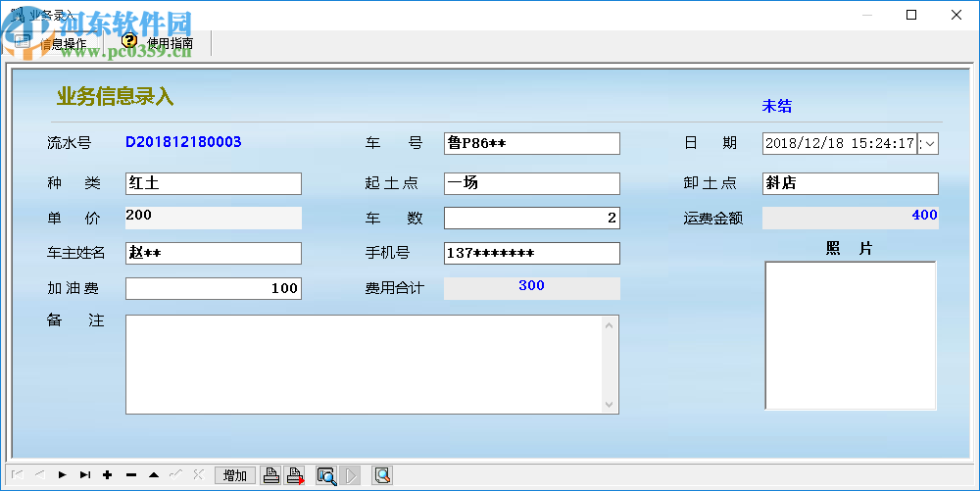This screenshot has height=491, width=980.
Task: Click the 种类 field containing 红土
Action: click(214, 183)
